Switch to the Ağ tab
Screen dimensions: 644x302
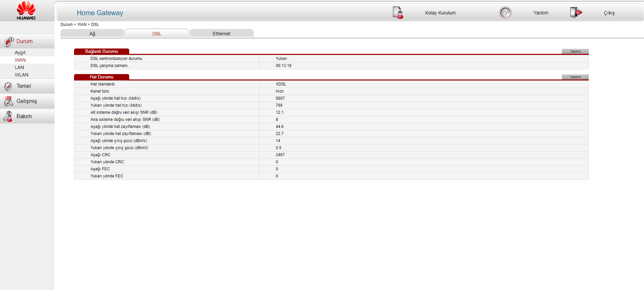click(x=92, y=33)
